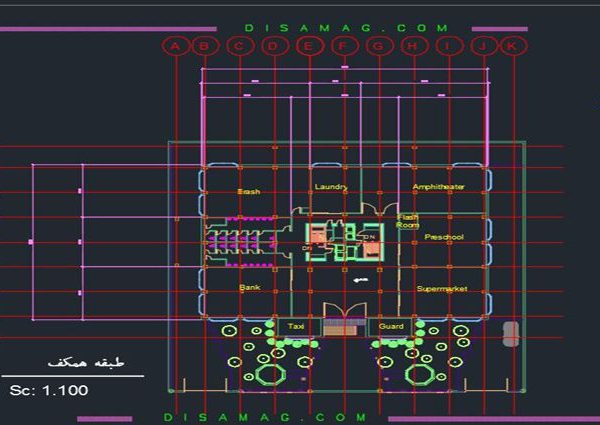Select grid axis bubble K
Viewport: 600px width, 425px height.
(x=512, y=46)
